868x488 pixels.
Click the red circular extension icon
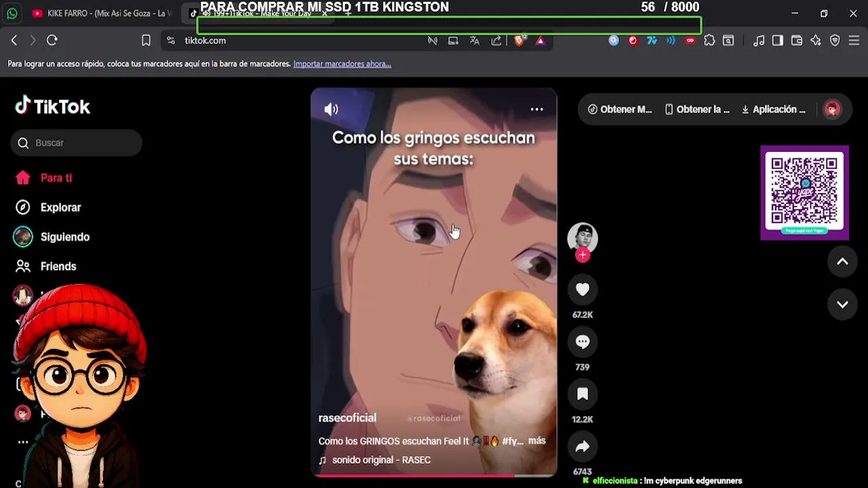(633, 41)
